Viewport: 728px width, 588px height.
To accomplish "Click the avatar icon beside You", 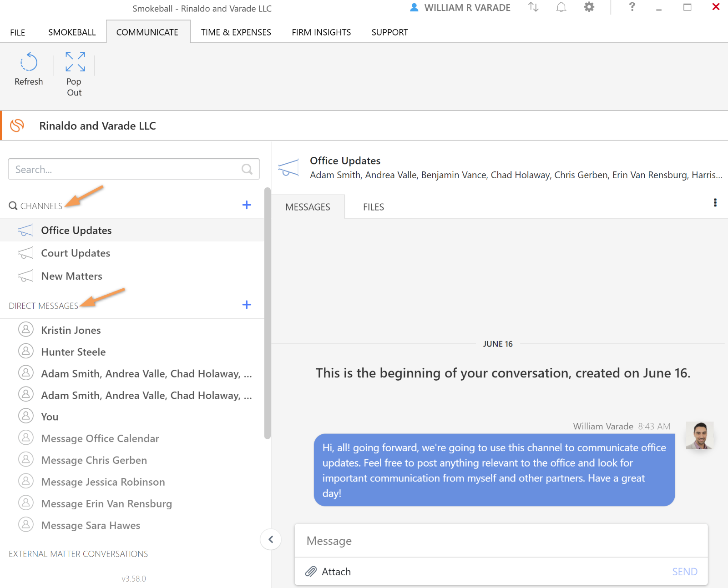I will click(26, 416).
